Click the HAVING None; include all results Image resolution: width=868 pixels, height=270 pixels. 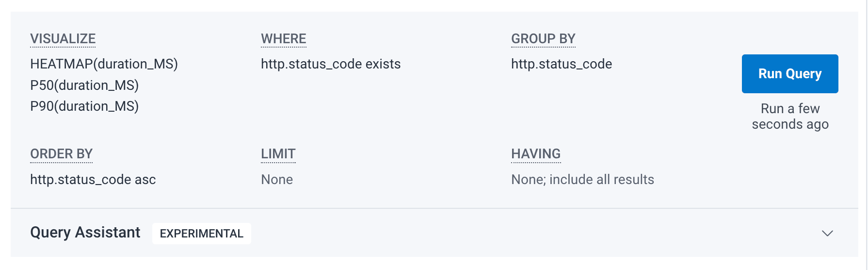point(582,180)
